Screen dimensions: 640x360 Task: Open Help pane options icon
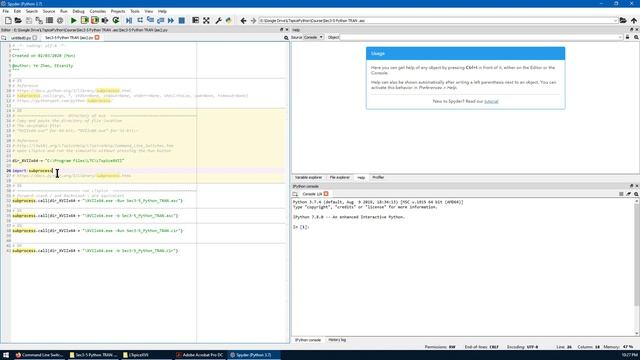click(x=636, y=37)
